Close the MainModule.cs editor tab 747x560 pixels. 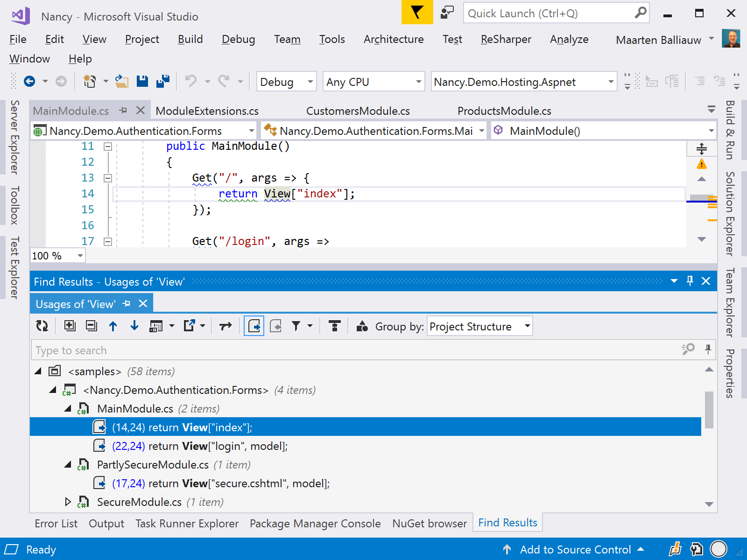coord(140,110)
